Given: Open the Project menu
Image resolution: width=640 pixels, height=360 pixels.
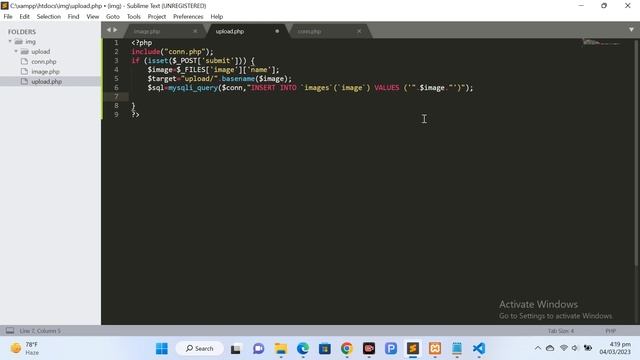Looking at the screenshot, I should click(x=157, y=17).
